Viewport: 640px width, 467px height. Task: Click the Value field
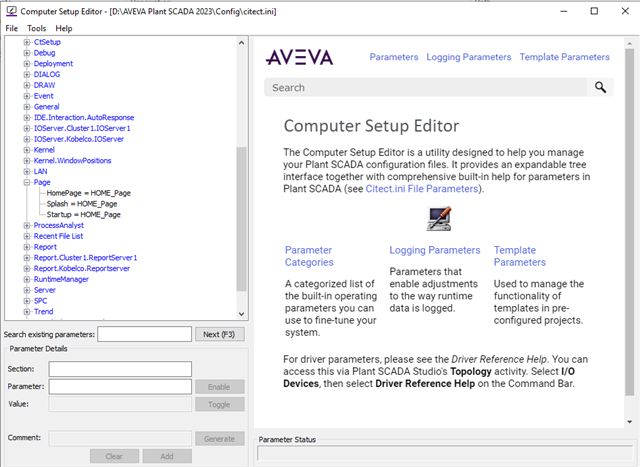120,404
